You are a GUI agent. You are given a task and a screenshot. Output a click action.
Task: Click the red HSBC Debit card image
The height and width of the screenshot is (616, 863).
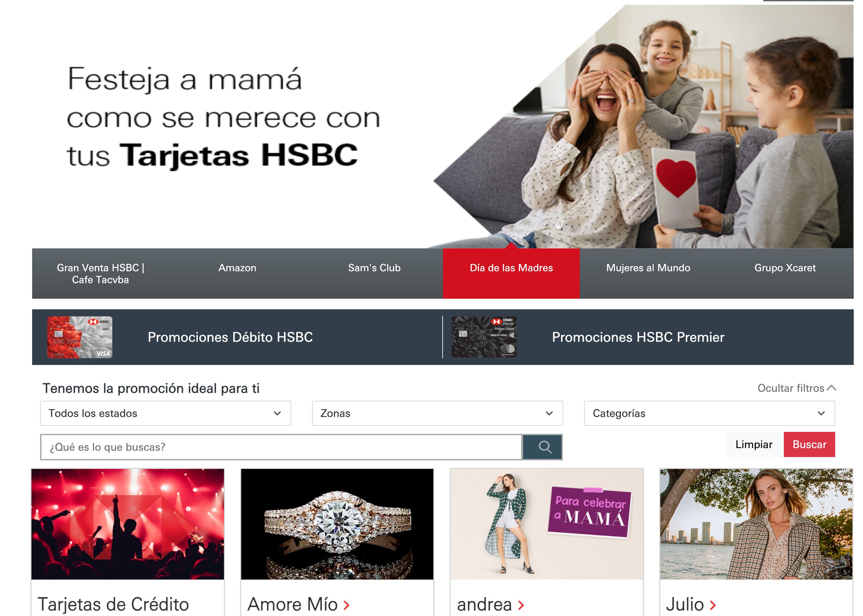coord(80,337)
